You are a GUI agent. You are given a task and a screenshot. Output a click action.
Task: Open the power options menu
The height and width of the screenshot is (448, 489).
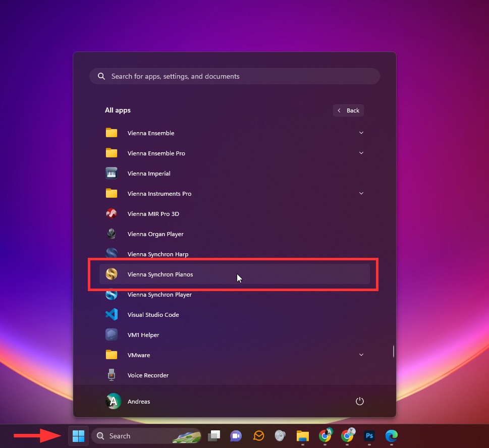(360, 401)
